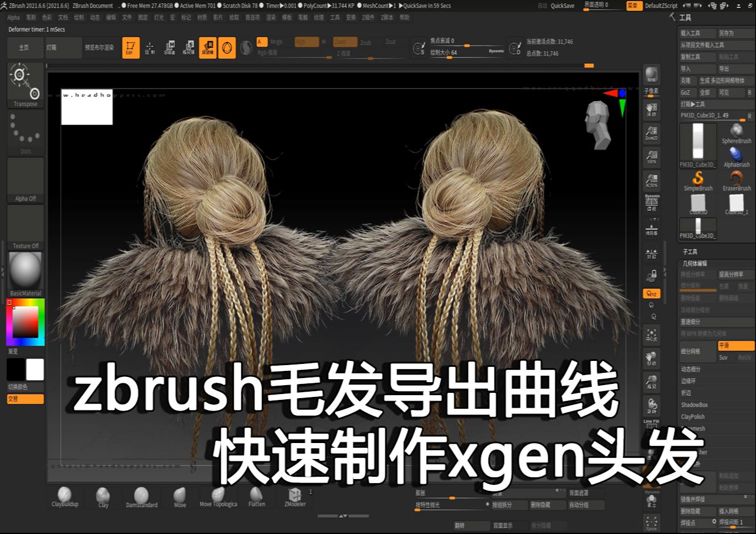Screen dimensions: 756x534
Task: Click the GoZ button
Action: 687,93
